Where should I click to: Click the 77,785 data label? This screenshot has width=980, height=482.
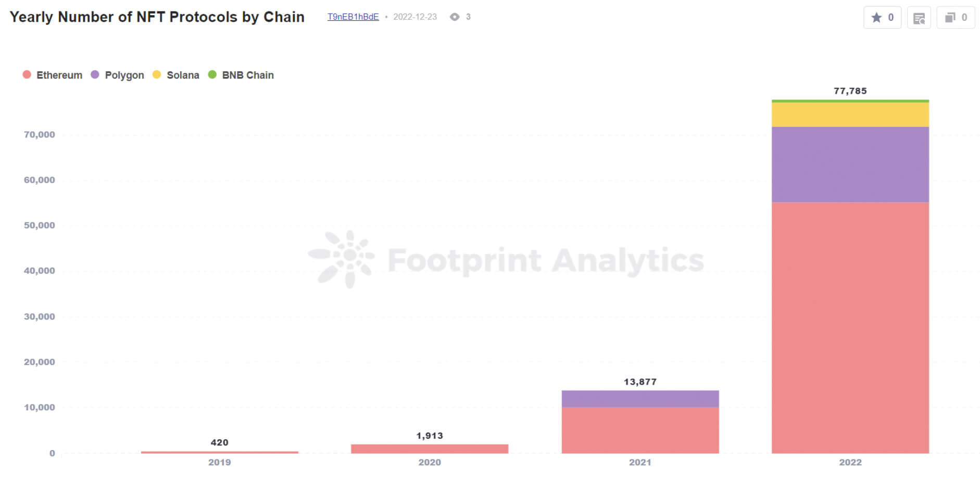850,90
